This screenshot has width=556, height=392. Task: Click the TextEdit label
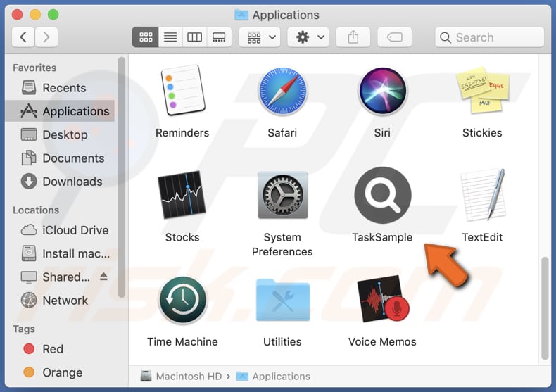[x=482, y=237]
